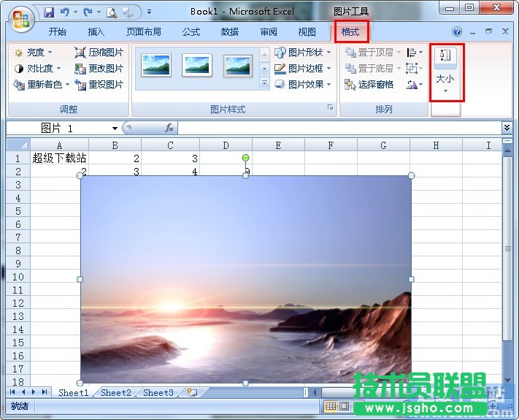This screenshot has width=519, height=420.
Task: Click the green rotation handle of the picture
Action: coord(245,158)
